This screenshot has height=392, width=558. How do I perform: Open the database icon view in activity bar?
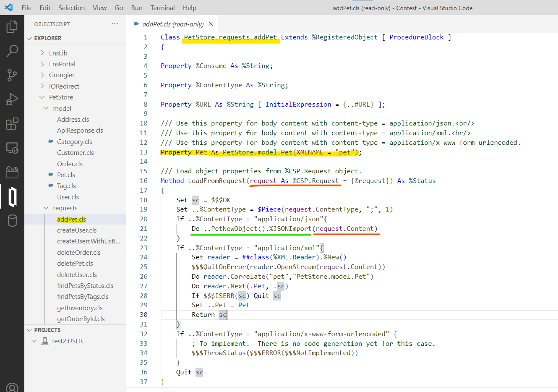pyautogui.click(x=12, y=221)
